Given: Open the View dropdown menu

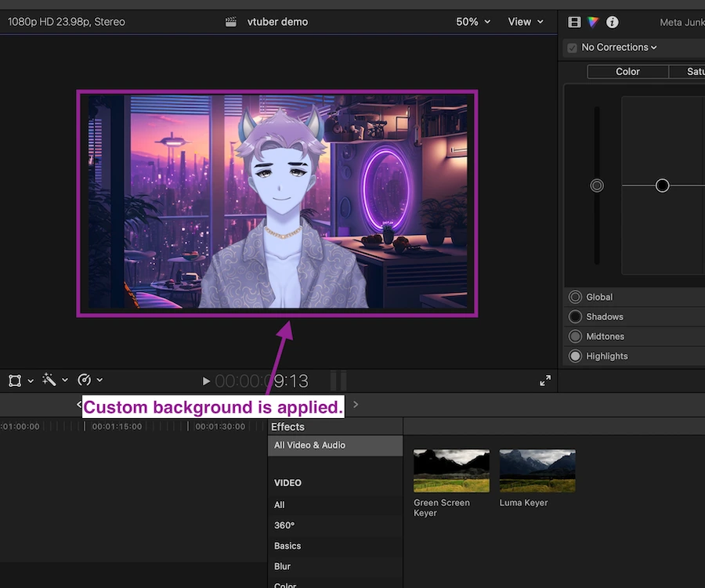Looking at the screenshot, I should coord(525,22).
